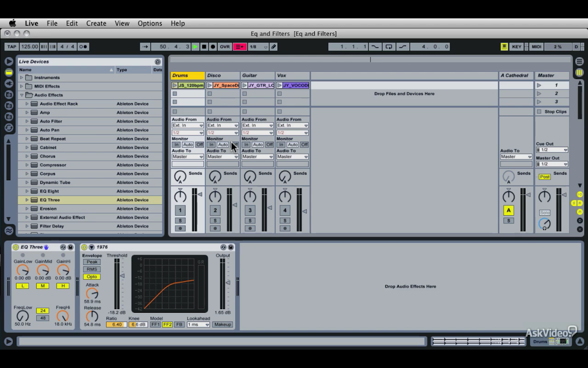Click the 1976 compressor hot-swap icon
Screen dimensions: 588x368
(x=223, y=247)
